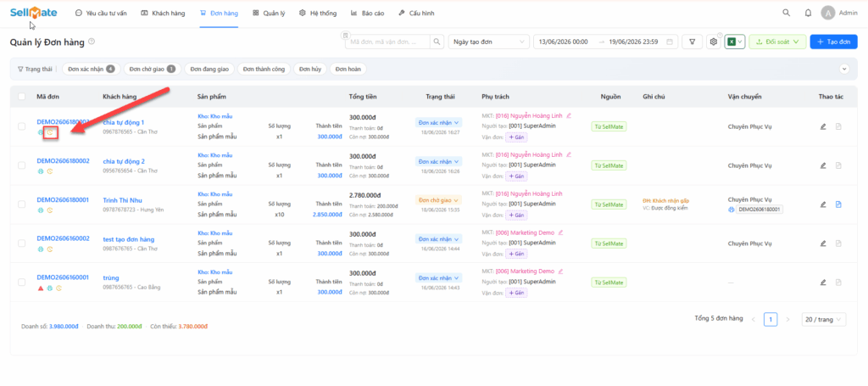Image resolution: width=868 pixels, height=386 pixels.
Task: Edit order in test tạo đơn hàng row
Action: [x=823, y=243]
